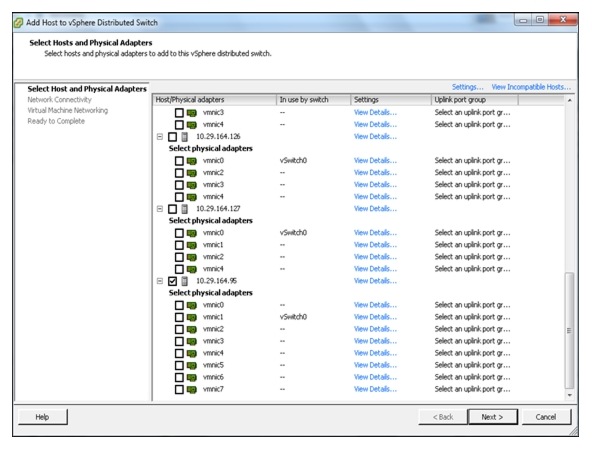The width and height of the screenshot is (592, 450).
Task: Click the server icon for host 10.29.164.126
Action: 185,137
